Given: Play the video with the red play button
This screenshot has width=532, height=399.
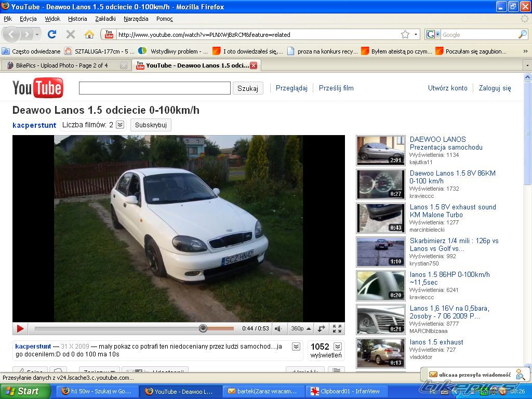Looking at the screenshot, I should click(20, 328).
